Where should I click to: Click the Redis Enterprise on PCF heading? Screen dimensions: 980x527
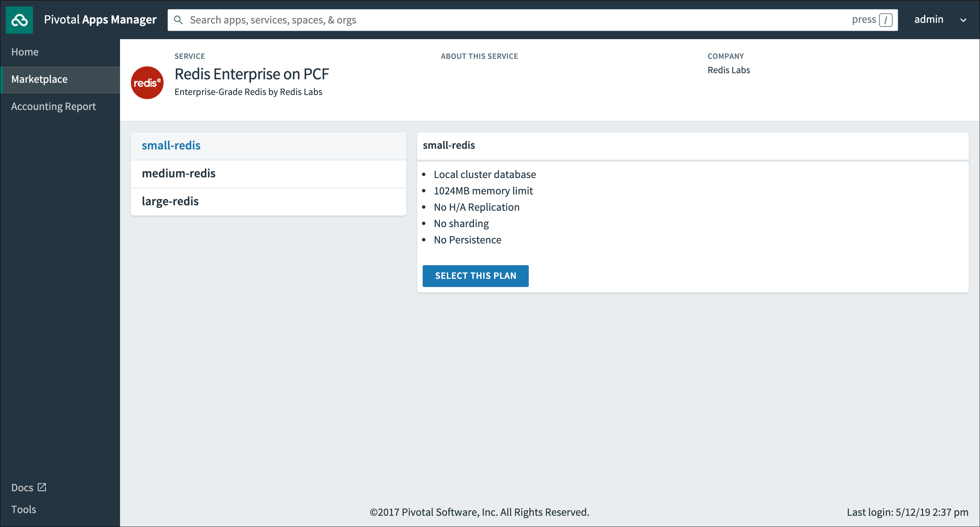point(252,74)
